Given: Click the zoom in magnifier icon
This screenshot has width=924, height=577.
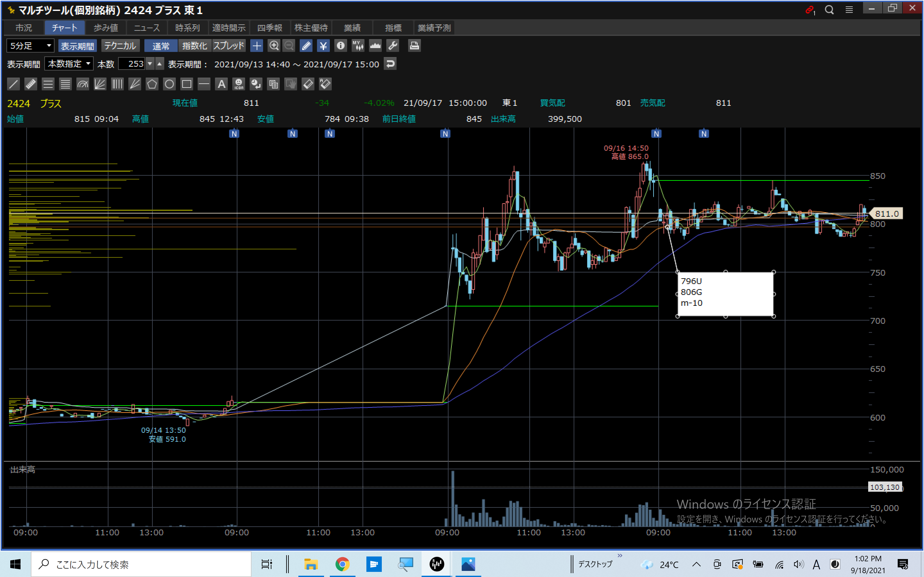Looking at the screenshot, I should [x=274, y=46].
